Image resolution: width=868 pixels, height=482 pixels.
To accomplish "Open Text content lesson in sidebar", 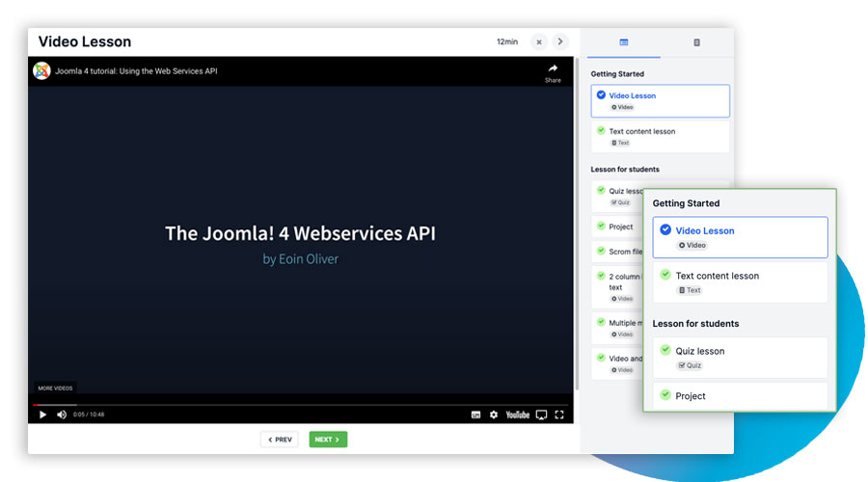I will click(660, 137).
